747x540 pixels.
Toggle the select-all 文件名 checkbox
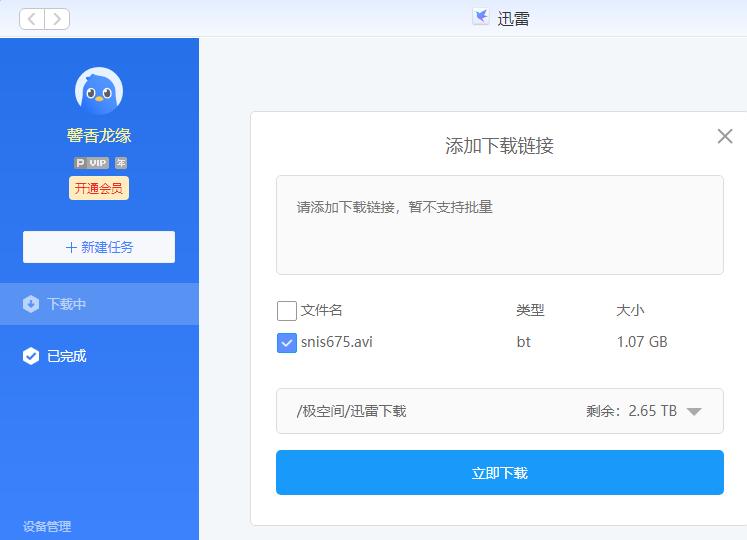point(287,311)
